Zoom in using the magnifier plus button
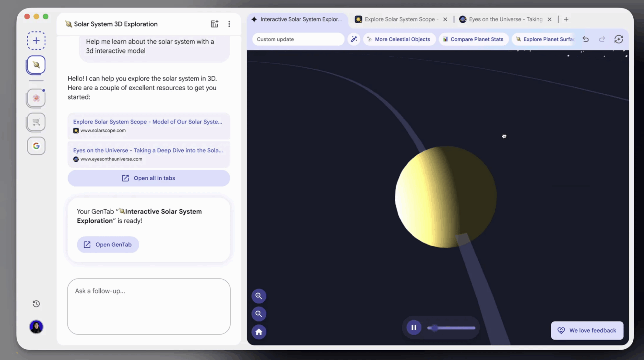 coord(258,296)
